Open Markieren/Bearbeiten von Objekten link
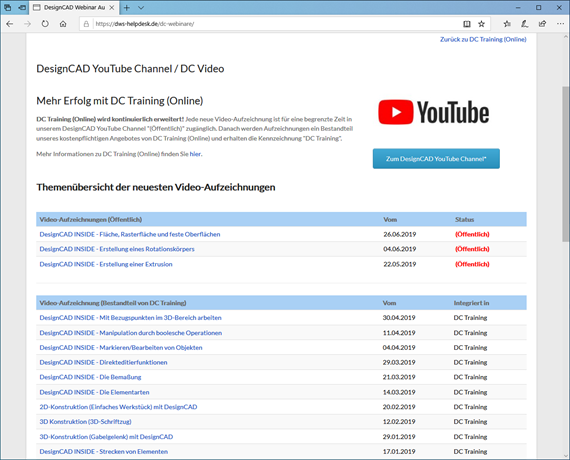570x460 pixels. pos(121,348)
